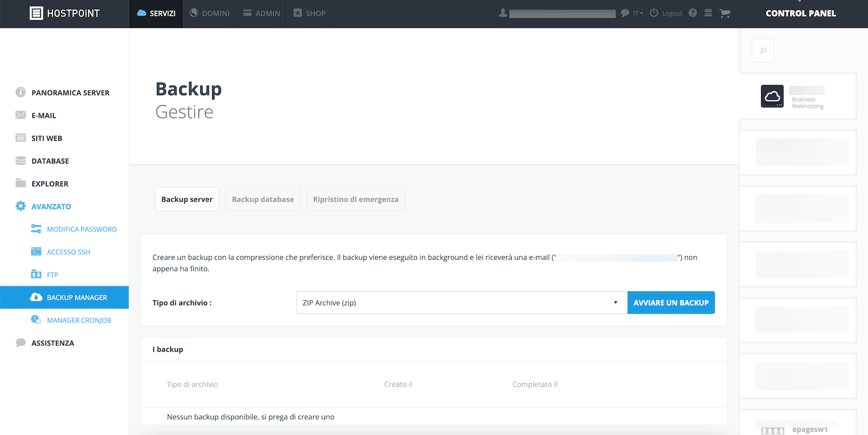This screenshot has width=868, height=435.
Task: Click the Avanzato gear icon
Action: click(21, 206)
